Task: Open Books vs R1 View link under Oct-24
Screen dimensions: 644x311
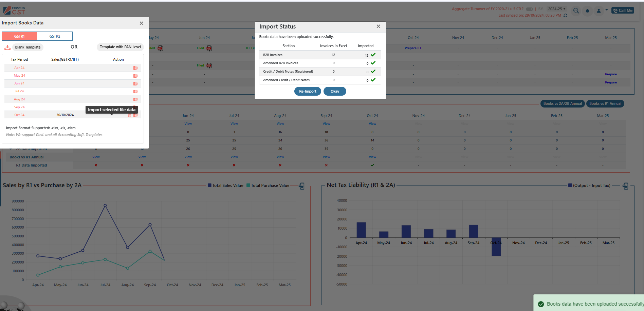Action: pos(372,157)
